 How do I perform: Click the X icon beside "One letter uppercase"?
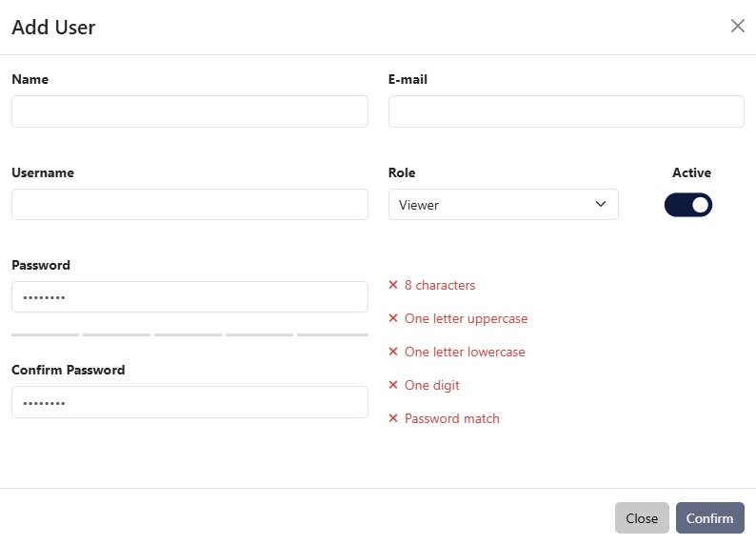pyautogui.click(x=393, y=318)
